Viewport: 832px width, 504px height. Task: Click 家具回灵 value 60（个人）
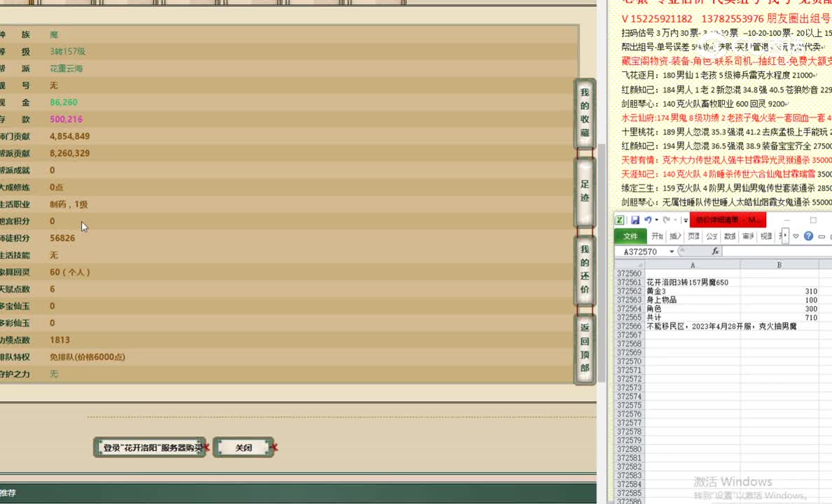pyautogui.click(x=70, y=272)
